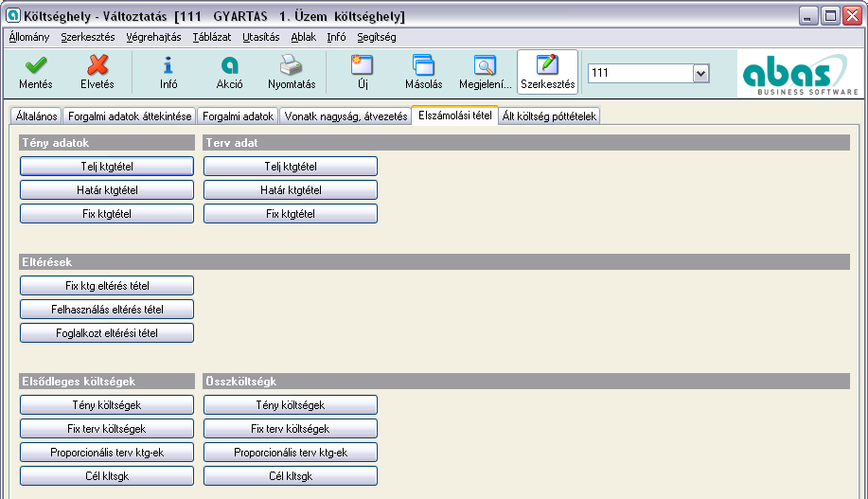Click Cél kltsgk under Összköltségk
868x499 pixels.
[291, 476]
